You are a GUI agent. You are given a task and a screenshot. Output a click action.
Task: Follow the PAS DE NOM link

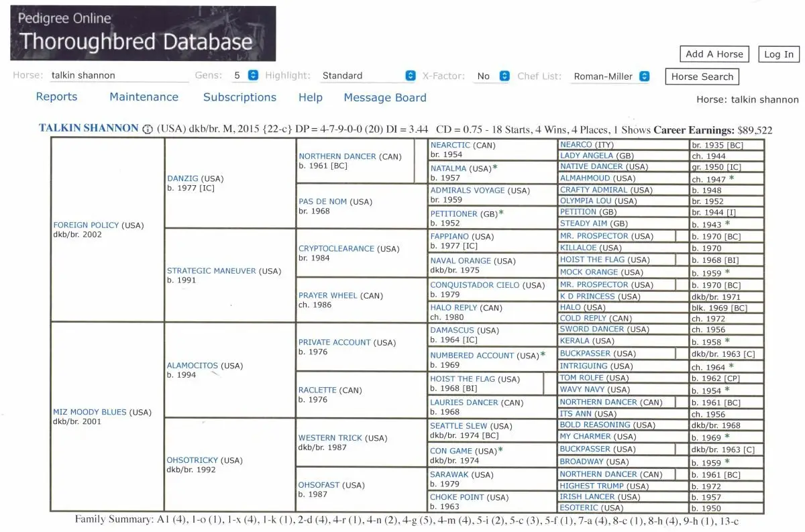pyautogui.click(x=323, y=202)
